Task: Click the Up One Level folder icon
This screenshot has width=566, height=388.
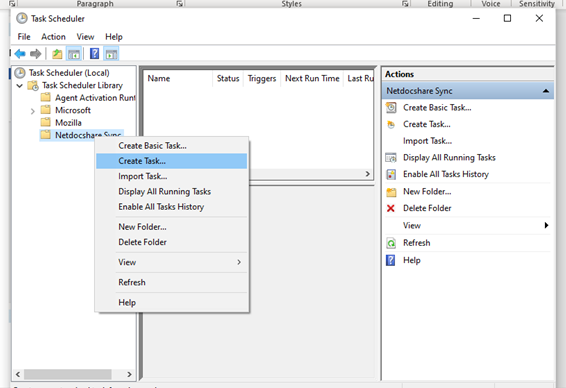Action: (57, 54)
